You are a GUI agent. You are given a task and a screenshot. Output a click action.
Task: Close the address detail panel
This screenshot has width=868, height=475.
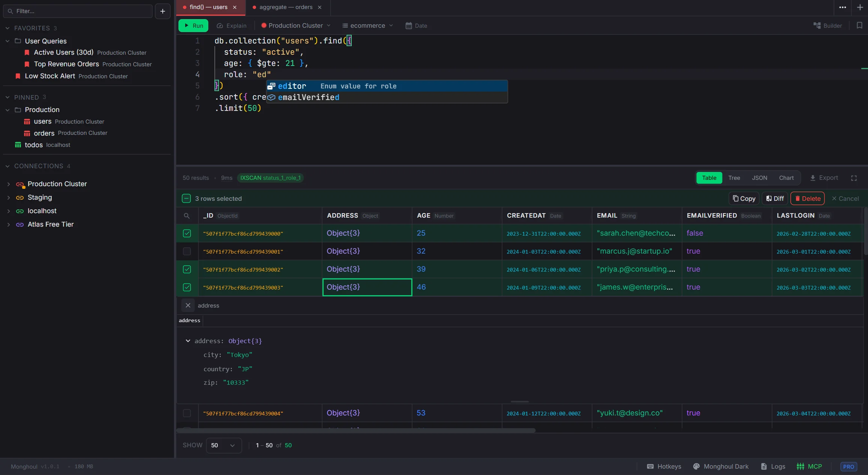tap(188, 305)
